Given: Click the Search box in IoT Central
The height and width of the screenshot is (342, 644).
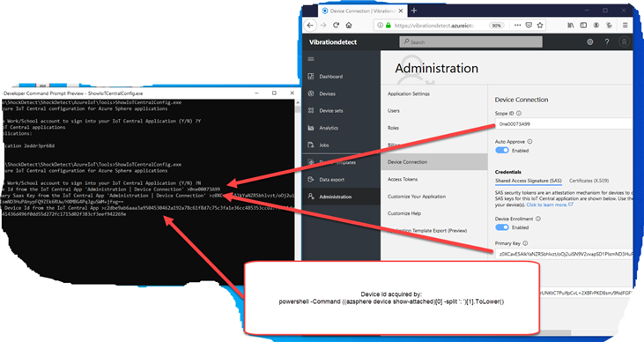Looking at the screenshot, I should [x=470, y=41].
